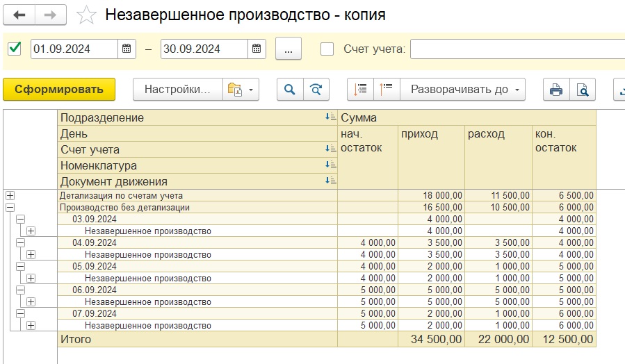Click the Сумма column header
The width and height of the screenshot is (625, 364).
466,118
